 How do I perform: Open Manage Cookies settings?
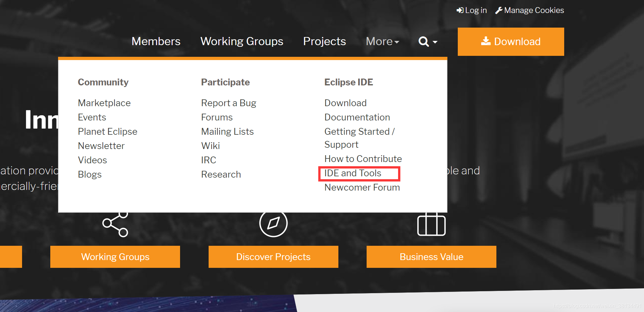[529, 10]
